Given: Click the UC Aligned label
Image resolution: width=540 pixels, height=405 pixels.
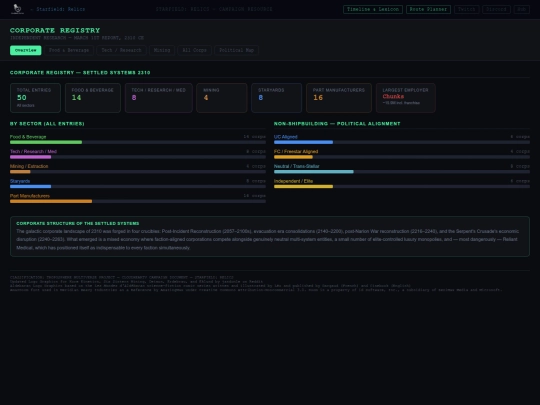Looking at the screenshot, I should [285, 137].
